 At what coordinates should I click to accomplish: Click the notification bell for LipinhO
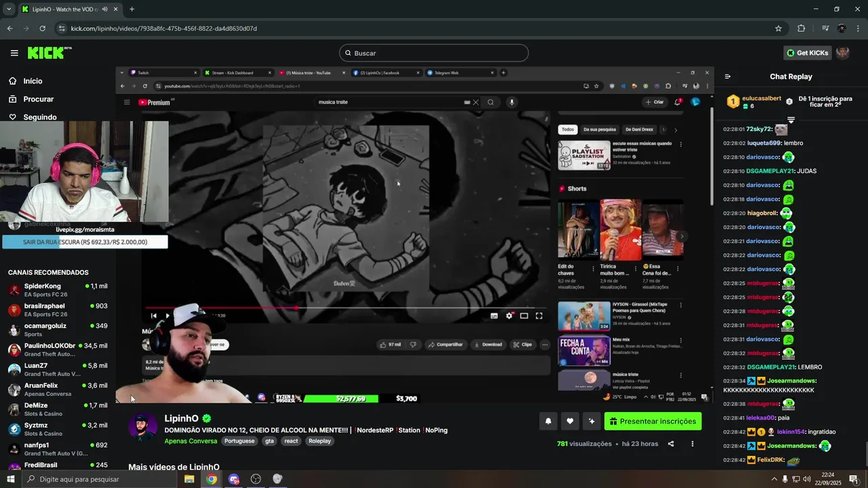548,421
